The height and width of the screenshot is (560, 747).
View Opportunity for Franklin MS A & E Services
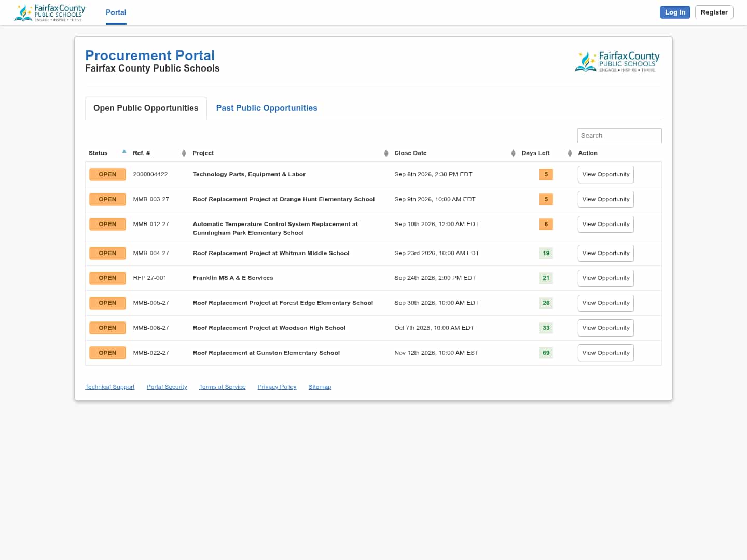pyautogui.click(x=606, y=278)
